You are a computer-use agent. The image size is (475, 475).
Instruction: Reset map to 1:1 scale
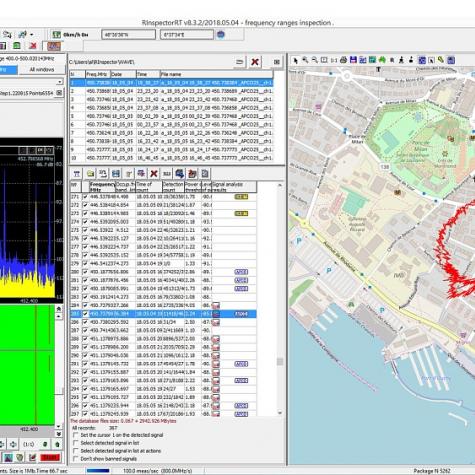point(334,60)
